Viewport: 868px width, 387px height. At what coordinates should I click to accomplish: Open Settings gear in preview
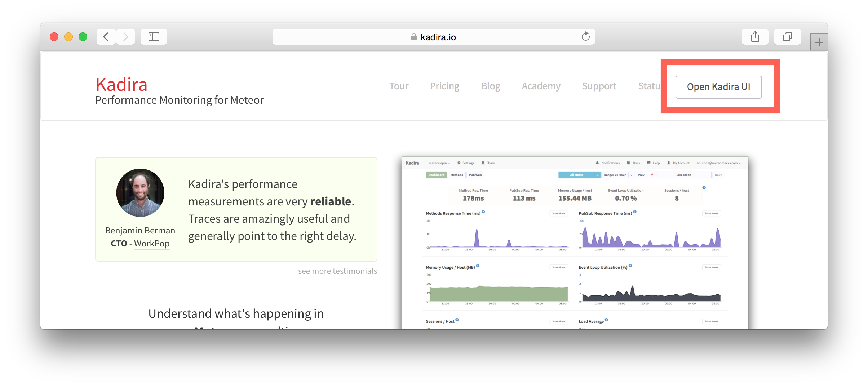tap(465, 163)
